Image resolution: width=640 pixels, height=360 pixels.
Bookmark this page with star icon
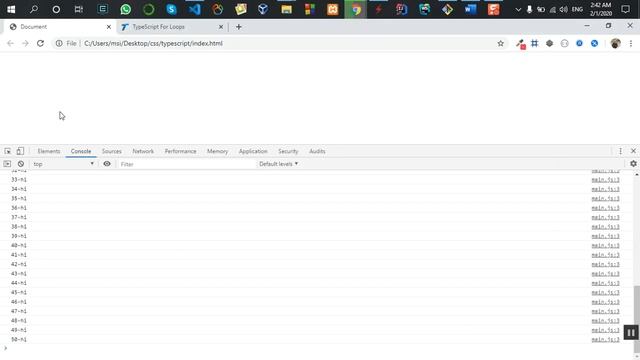[500, 43]
